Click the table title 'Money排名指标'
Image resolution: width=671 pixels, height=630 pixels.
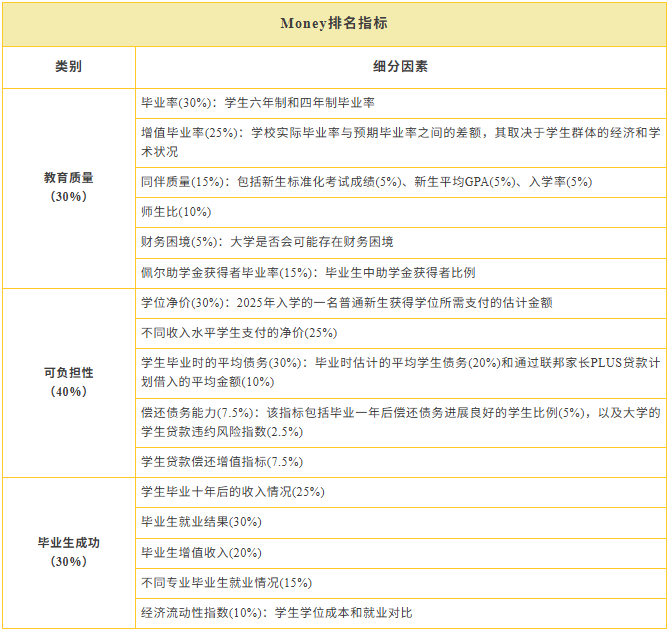pyautogui.click(x=334, y=24)
